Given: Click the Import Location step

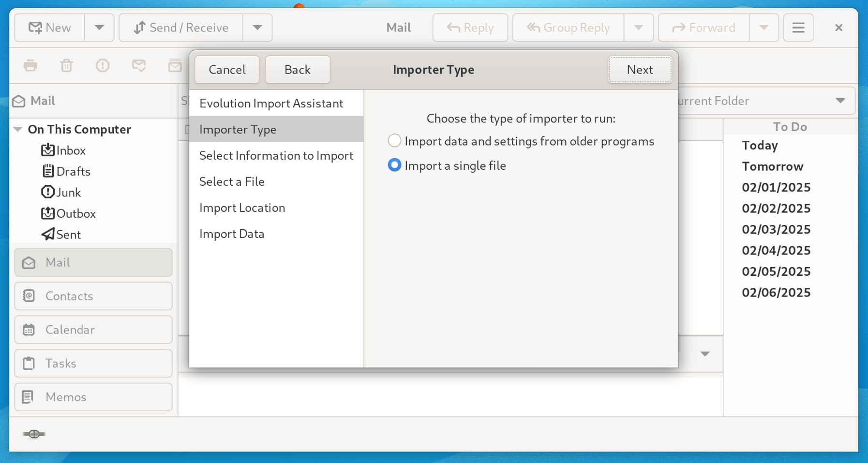Looking at the screenshot, I should [x=276, y=208].
